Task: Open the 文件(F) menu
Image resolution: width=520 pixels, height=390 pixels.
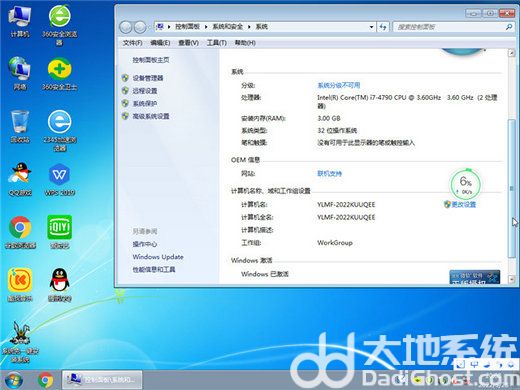Action: pos(132,43)
